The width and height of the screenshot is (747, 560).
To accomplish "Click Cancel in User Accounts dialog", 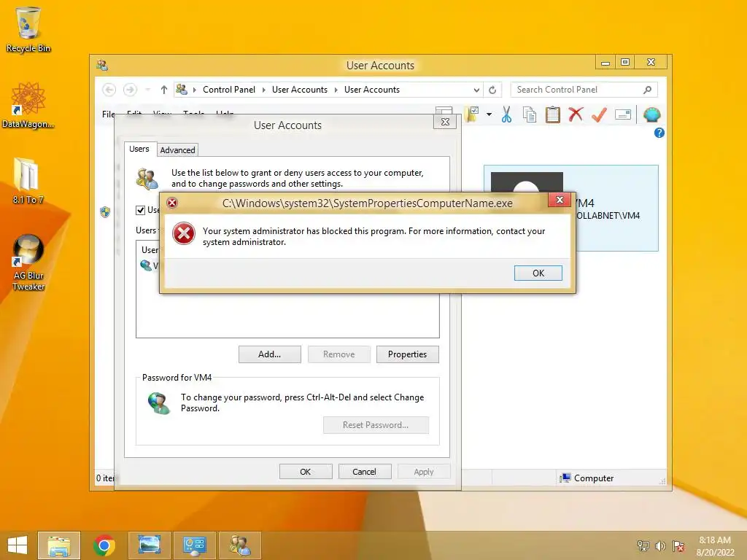I will tap(365, 472).
